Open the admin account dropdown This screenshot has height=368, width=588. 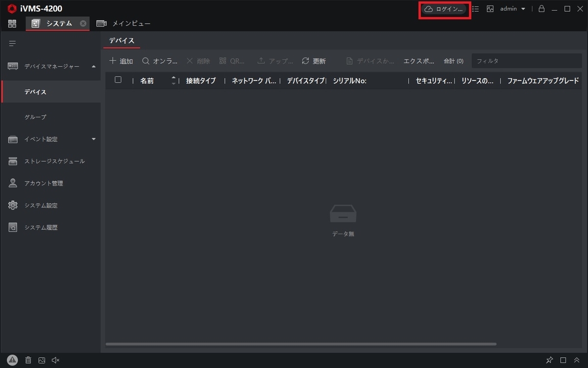tap(511, 8)
